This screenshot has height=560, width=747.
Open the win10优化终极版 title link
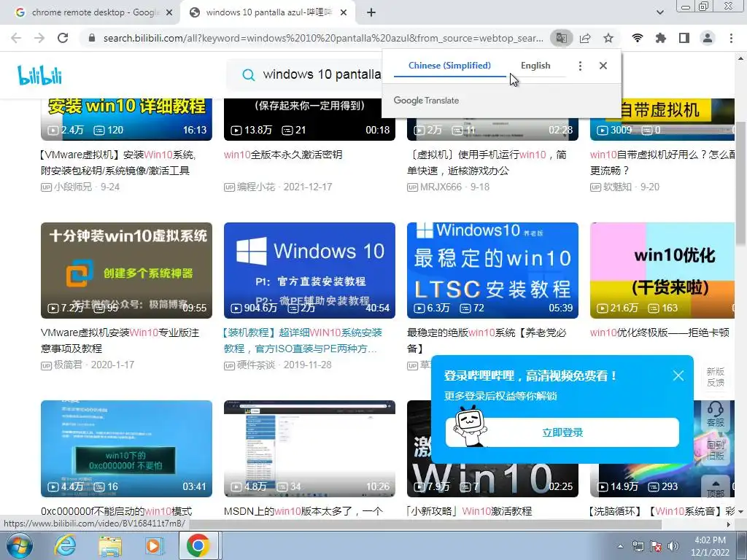tap(659, 332)
